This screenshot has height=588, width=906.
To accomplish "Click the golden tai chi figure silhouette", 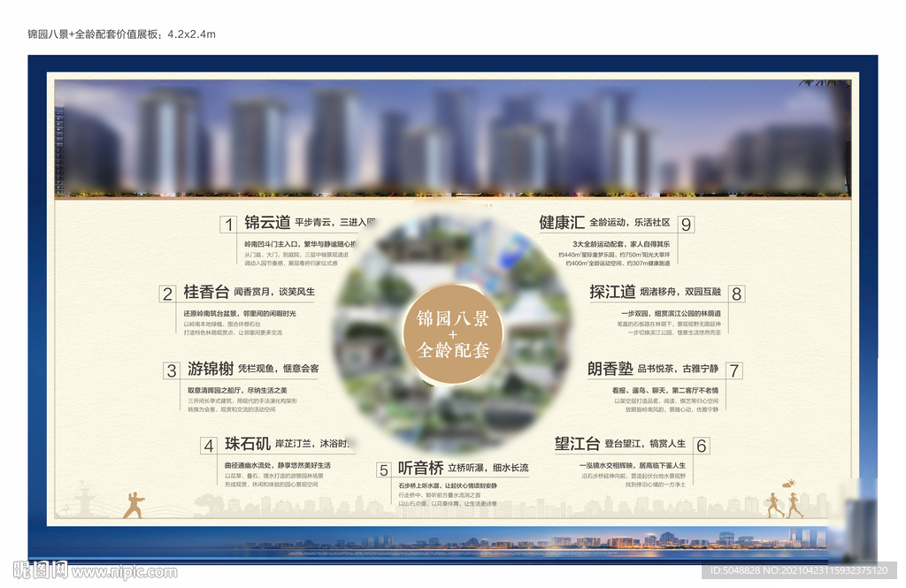I will click(134, 506).
